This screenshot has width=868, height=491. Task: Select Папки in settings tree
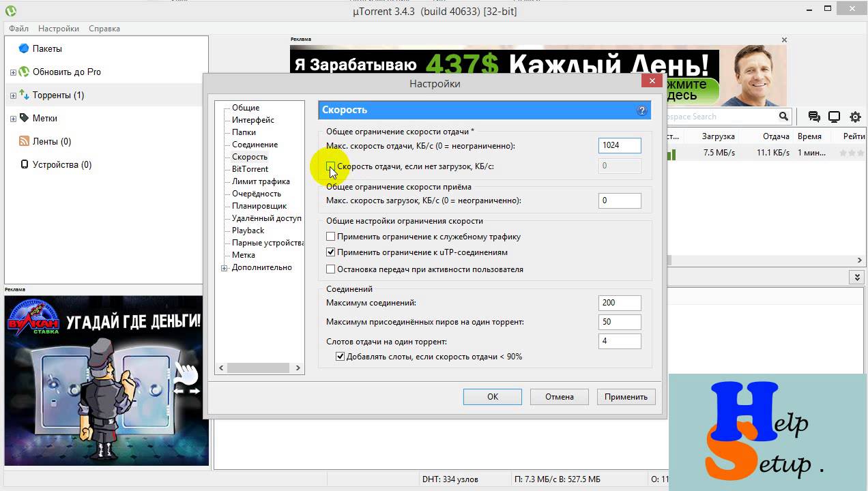coord(244,132)
